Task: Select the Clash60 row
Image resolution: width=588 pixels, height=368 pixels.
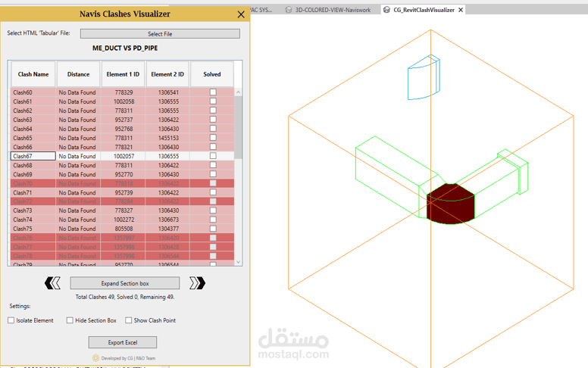Action: tap(122, 92)
